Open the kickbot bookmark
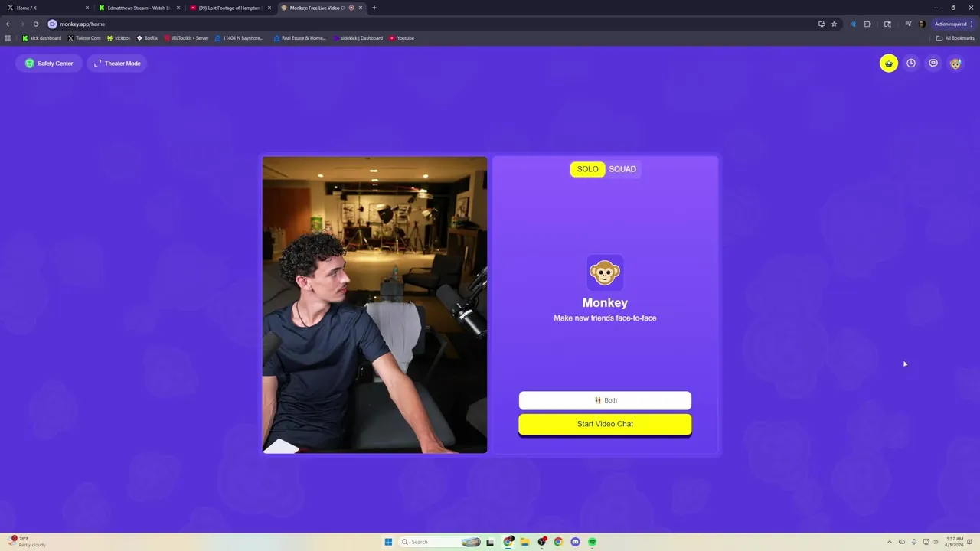This screenshot has height=551, width=980. pos(119,38)
